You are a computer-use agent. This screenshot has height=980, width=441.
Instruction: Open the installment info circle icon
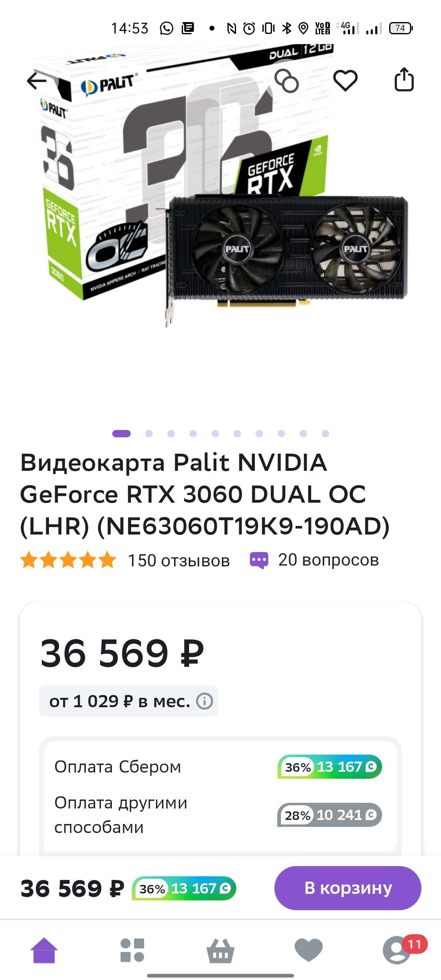(205, 701)
